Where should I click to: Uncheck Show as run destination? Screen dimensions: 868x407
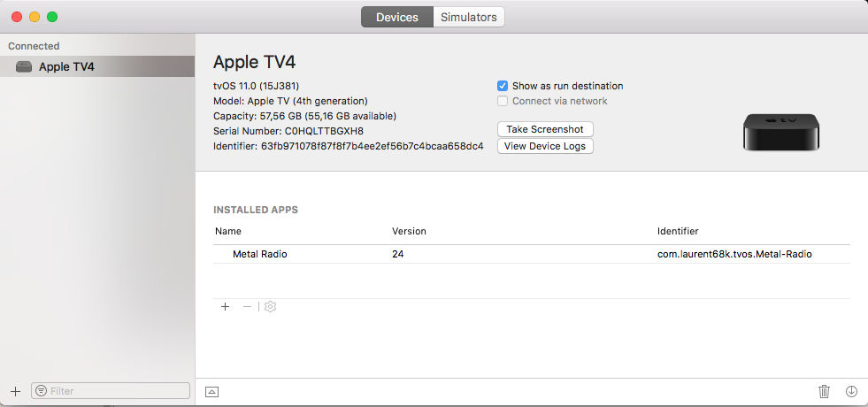(x=503, y=86)
